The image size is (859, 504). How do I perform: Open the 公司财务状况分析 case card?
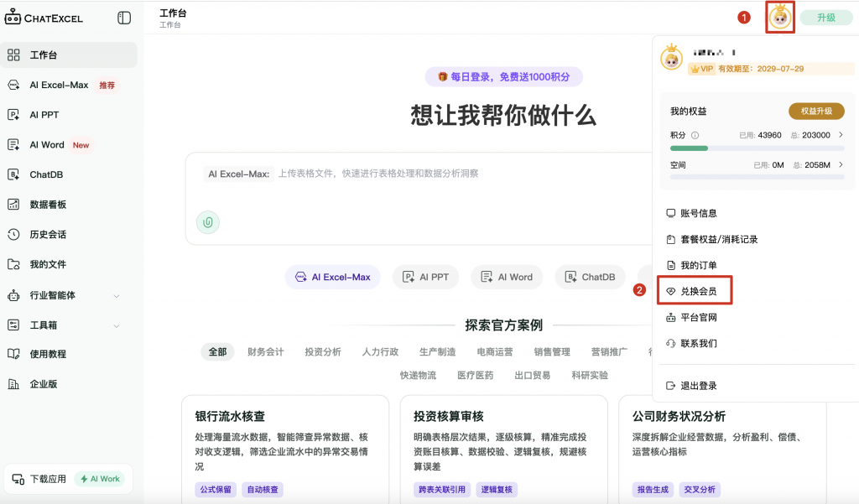point(722,449)
